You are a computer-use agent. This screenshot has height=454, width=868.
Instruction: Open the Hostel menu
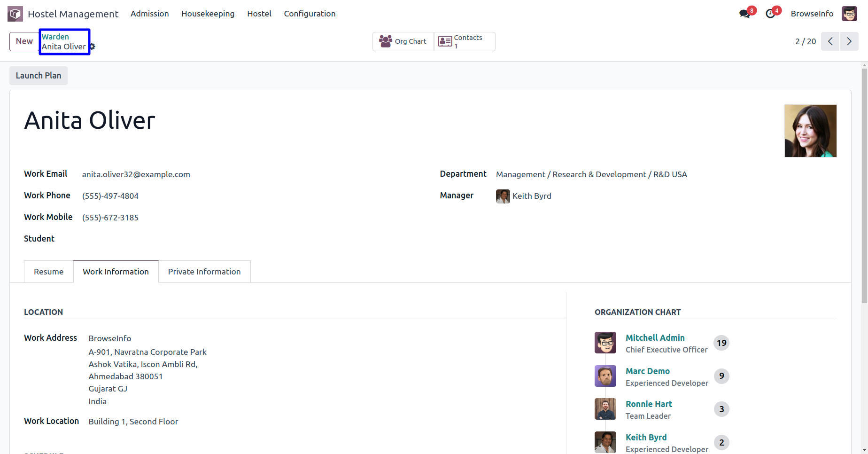pyautogui.click(x=259, y=14)
